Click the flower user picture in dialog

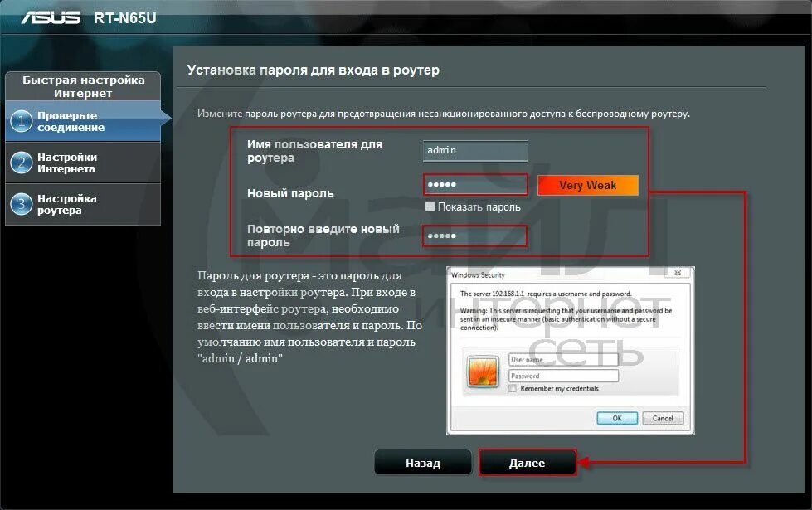483,372
